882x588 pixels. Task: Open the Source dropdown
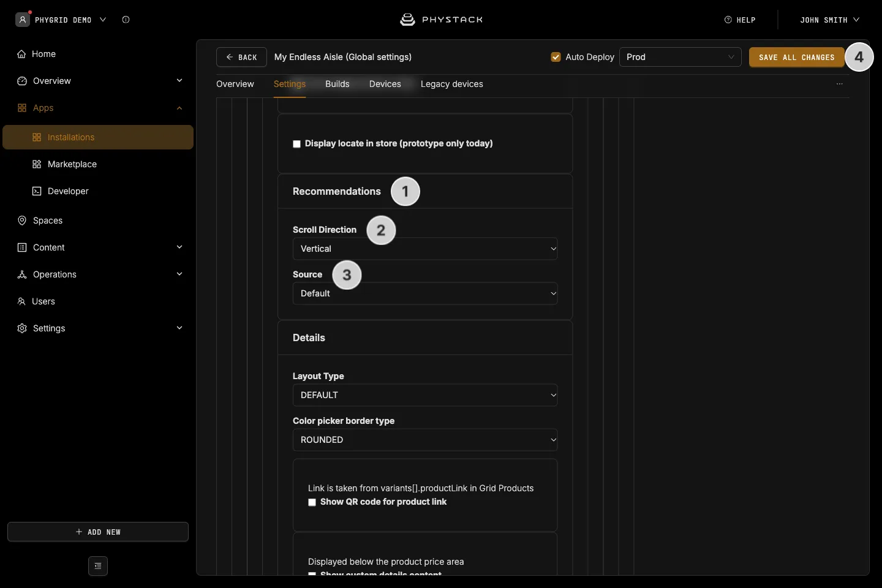pos(425,293)
